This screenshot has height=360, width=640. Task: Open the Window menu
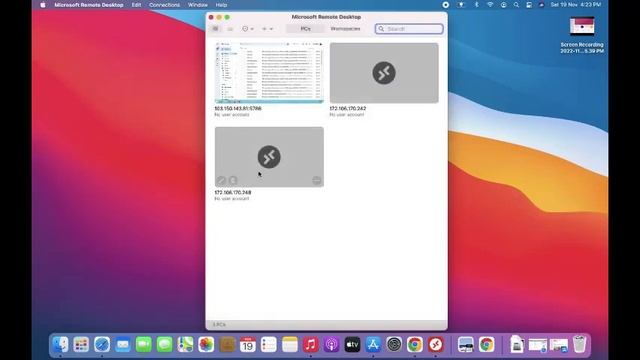tap(198, 5)
